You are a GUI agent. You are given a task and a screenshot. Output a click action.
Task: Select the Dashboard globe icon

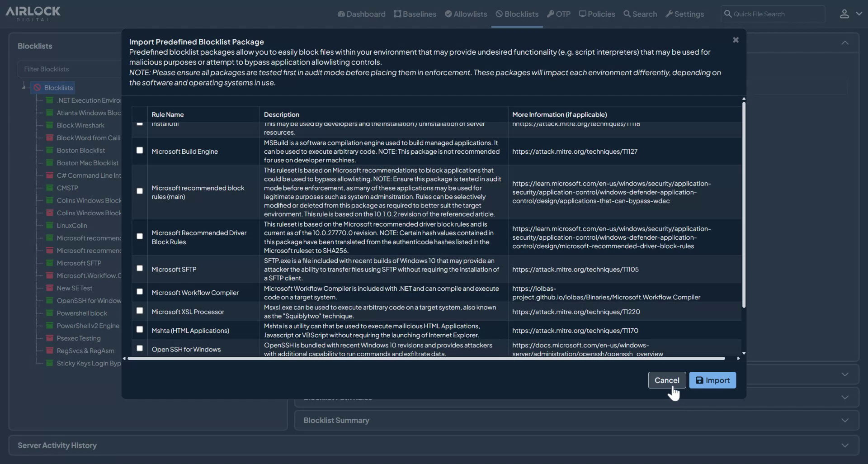pos(342,14)
